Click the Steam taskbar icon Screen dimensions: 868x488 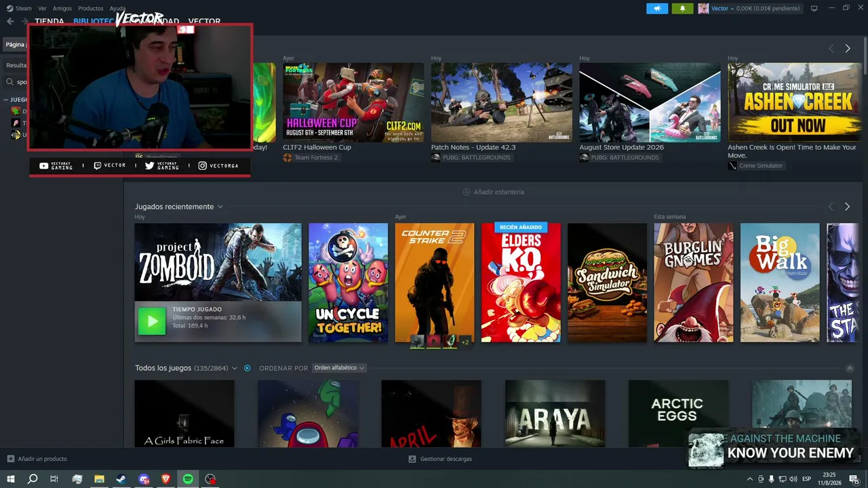121,479
